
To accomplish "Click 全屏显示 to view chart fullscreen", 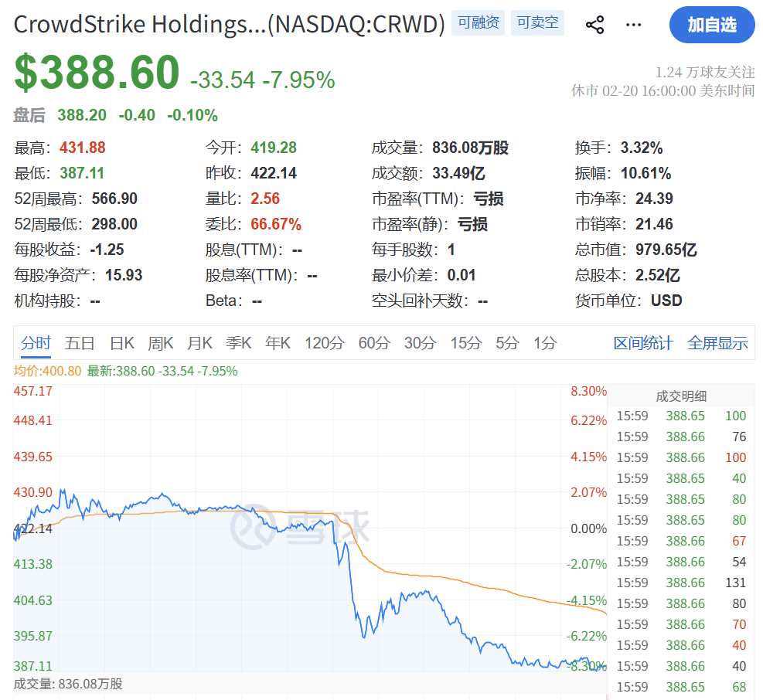I will pyautogui.click(x=717, y=343).
